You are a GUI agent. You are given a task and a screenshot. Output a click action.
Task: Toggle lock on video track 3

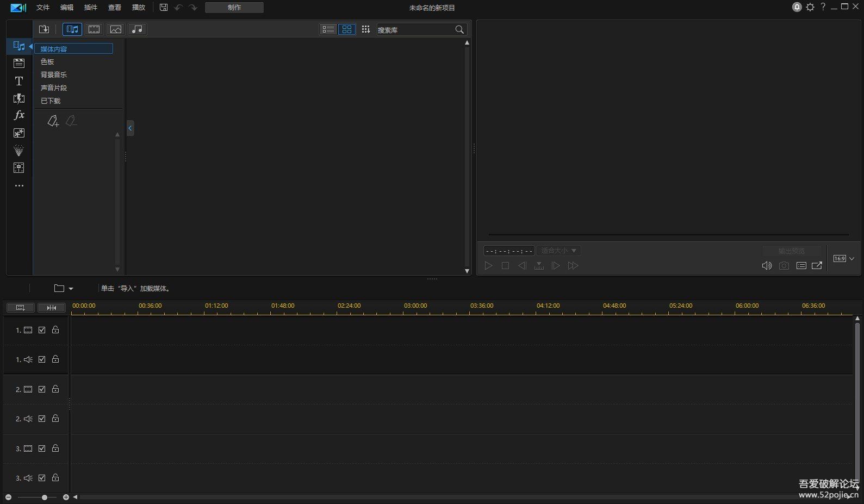pos(55,448)
